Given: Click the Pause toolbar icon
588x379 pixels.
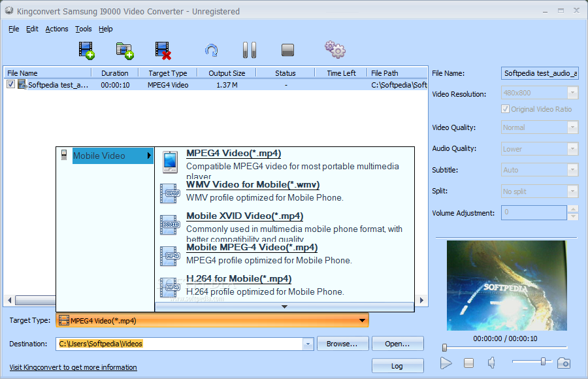Looking at the screenshot, I should (250, 50).
